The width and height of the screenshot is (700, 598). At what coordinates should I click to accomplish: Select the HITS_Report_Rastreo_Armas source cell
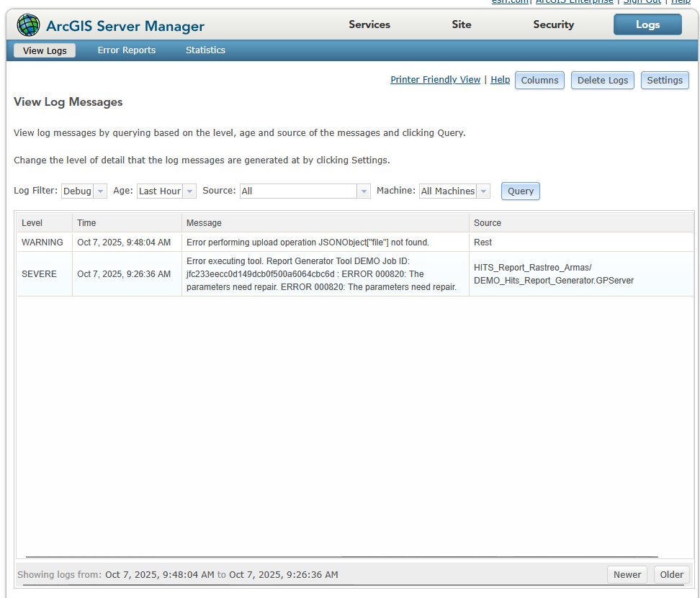[581, 273]
